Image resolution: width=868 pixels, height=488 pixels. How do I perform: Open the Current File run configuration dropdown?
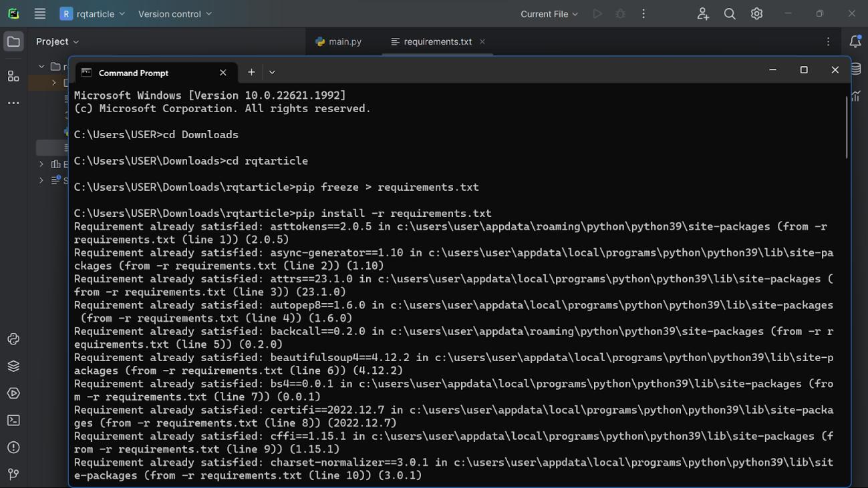tap(549, 13)
